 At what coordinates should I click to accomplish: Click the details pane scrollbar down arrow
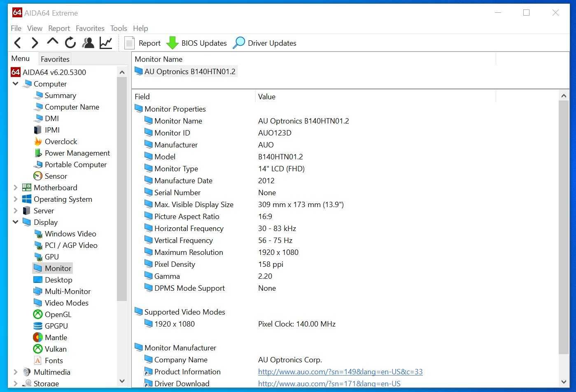tap(564, 382)
